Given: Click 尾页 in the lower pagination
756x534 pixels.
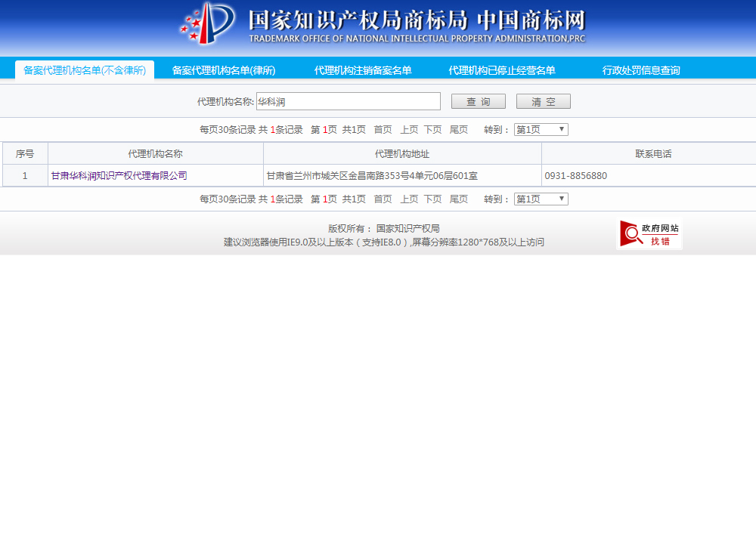Looking at the screenshot, I should 459,199.
